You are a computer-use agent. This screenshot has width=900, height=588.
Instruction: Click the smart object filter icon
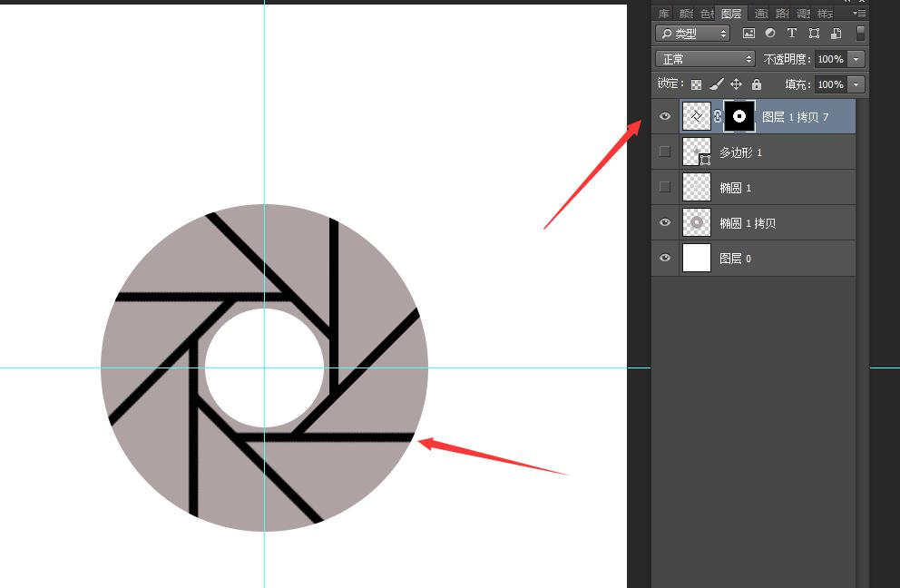point(835,34)
